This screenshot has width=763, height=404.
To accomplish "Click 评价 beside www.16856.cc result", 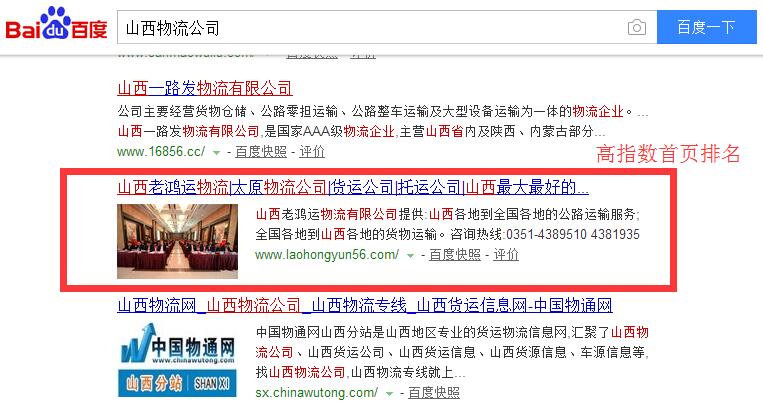I will 312,152.
